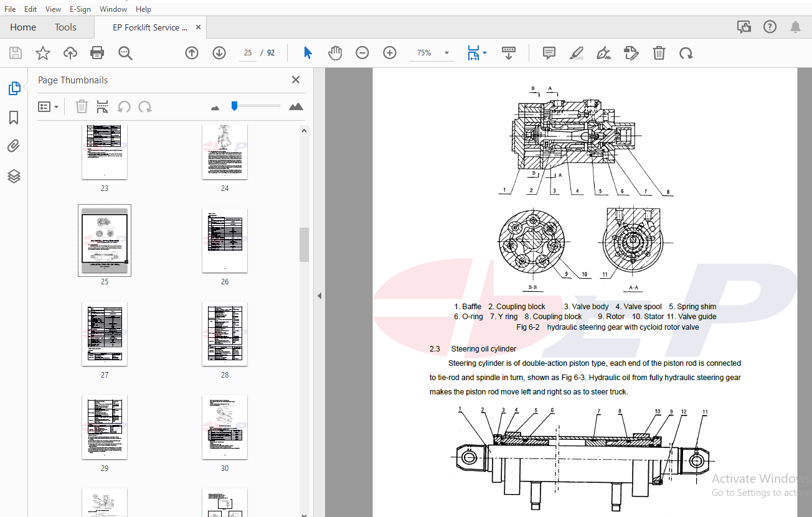Open the Help menu

[x=143, y=9]
